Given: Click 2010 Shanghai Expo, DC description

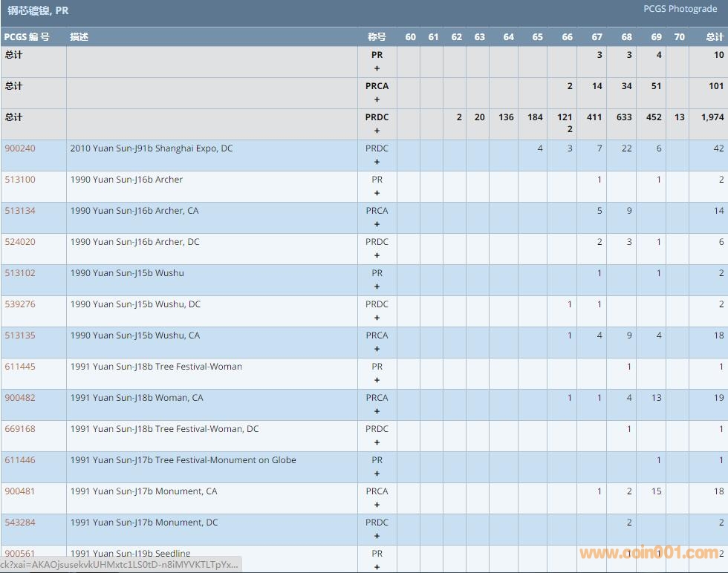Looking at the screenshot, I should [152, 148].
